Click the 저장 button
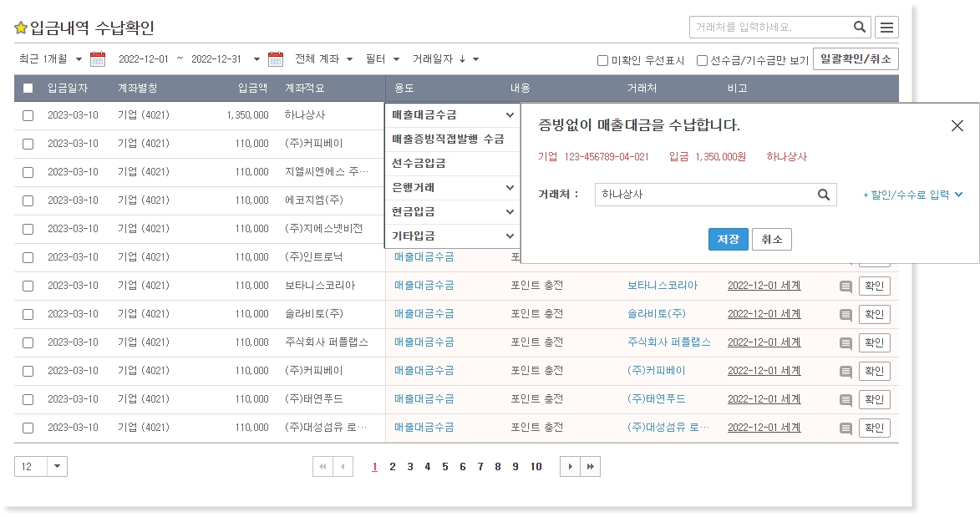This screenshot has height=517, width=980. coord(728,240)
